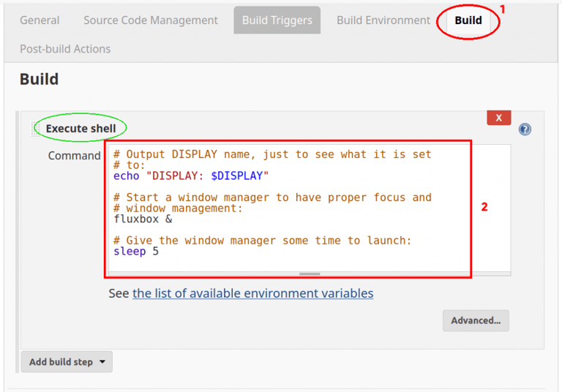Screen dimensions: 562x392
Task: Click the Build tab
Action: pos(468,20)
